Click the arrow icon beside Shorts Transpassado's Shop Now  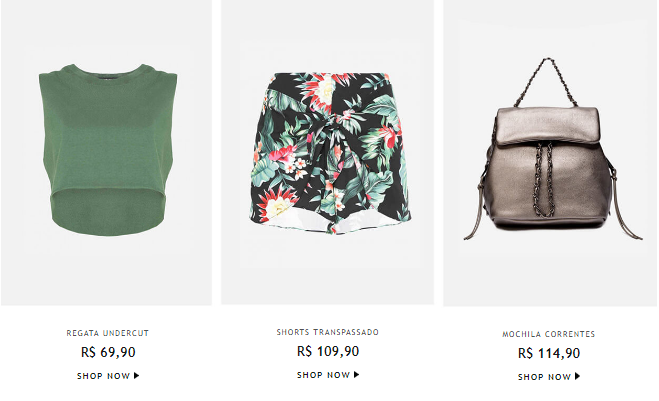(357, 375)
